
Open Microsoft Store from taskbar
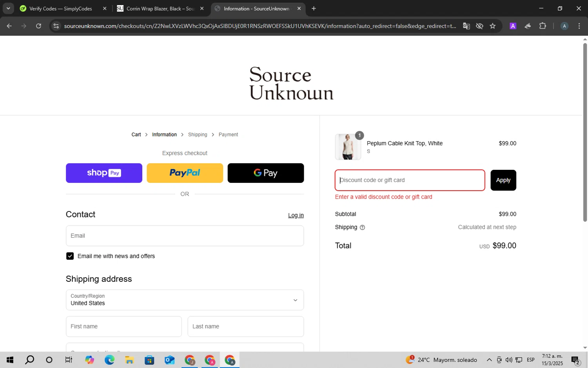(x=149, y=360)
